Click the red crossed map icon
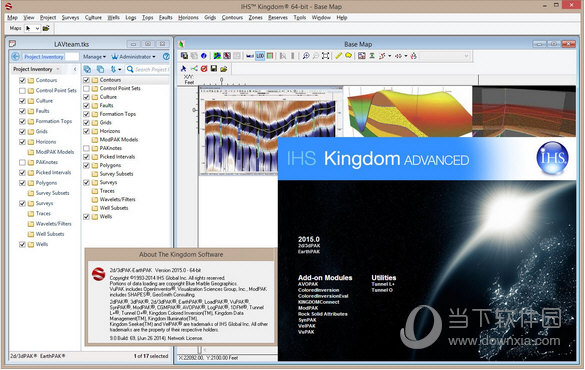Image resolution: width=585 pixels, height=370 pixels. point(227,56)
